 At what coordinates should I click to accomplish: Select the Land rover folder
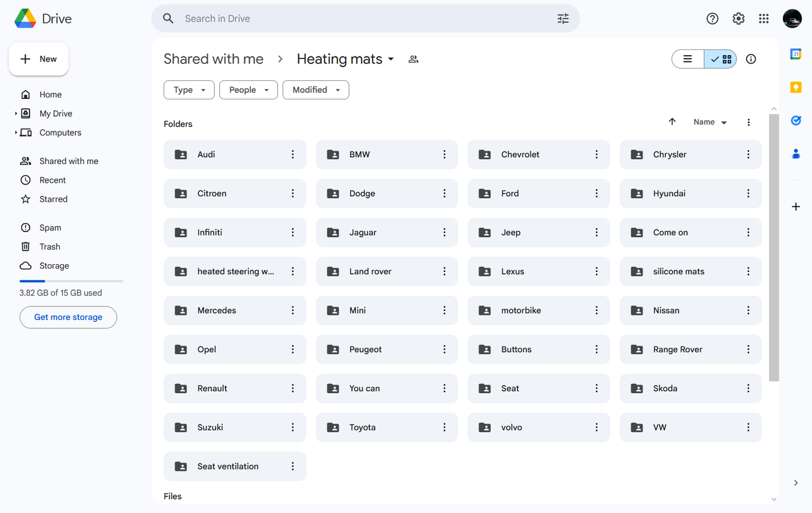(x=387, y=271)
